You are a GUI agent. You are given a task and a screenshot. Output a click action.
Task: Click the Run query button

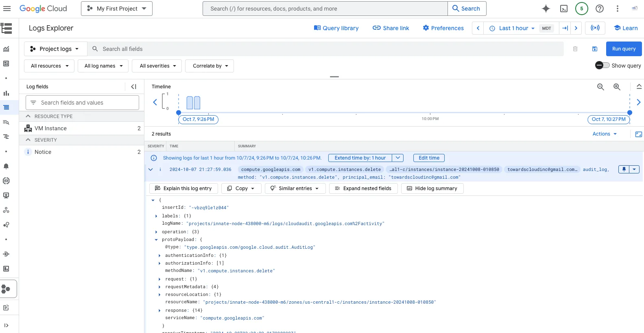point(624,49)
